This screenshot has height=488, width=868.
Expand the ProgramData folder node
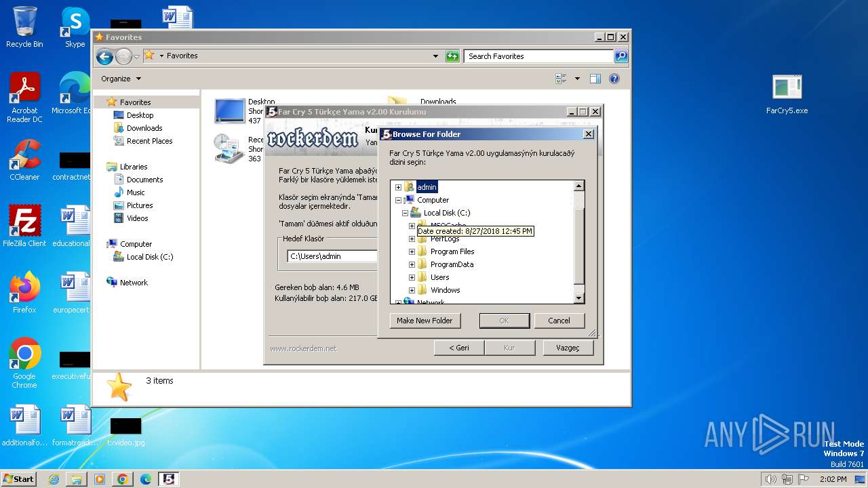point(412,264)
